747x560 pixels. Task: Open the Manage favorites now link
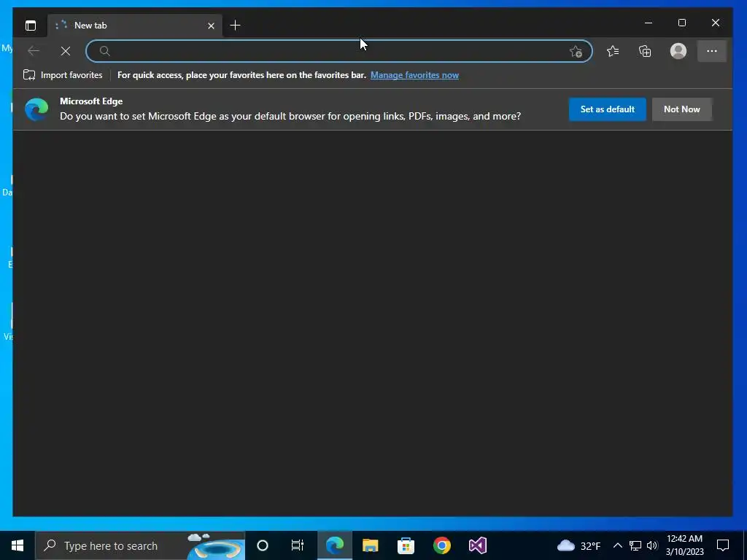click(414, 75)
